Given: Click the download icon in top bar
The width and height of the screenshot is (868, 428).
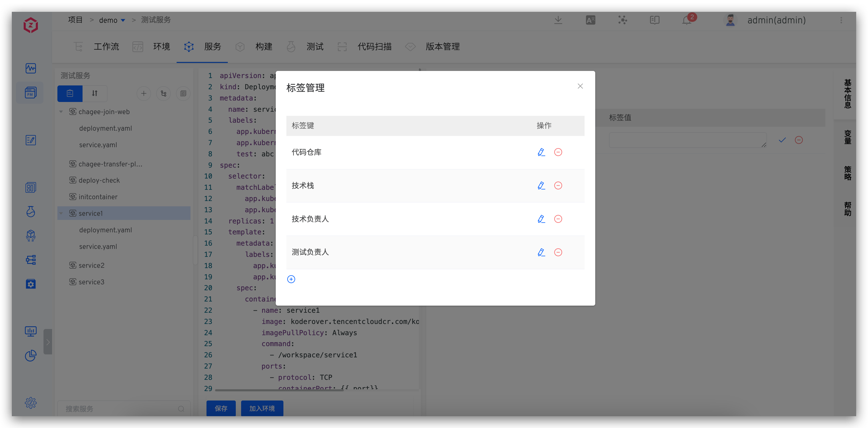Looking at the screenshot, I should 558,20.
